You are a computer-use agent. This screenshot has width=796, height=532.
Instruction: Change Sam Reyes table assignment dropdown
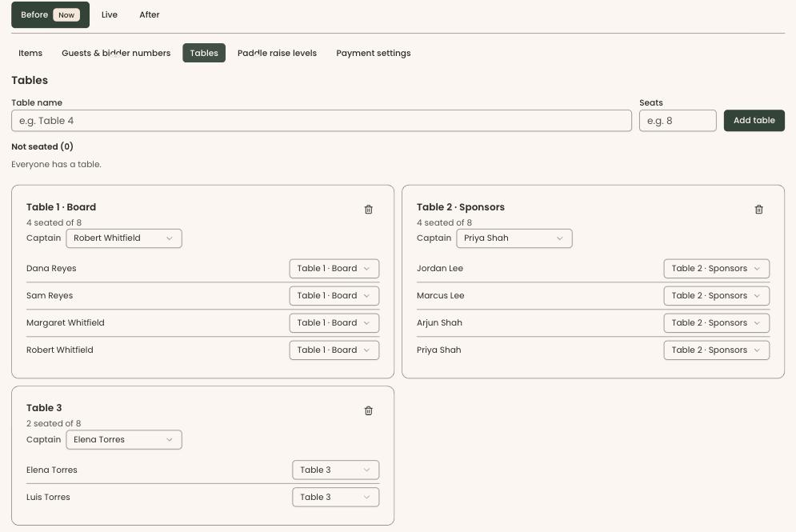tap(334, 295)
